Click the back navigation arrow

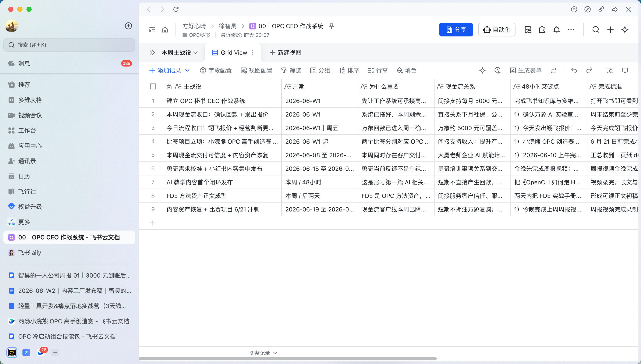(x=149, y=9)
